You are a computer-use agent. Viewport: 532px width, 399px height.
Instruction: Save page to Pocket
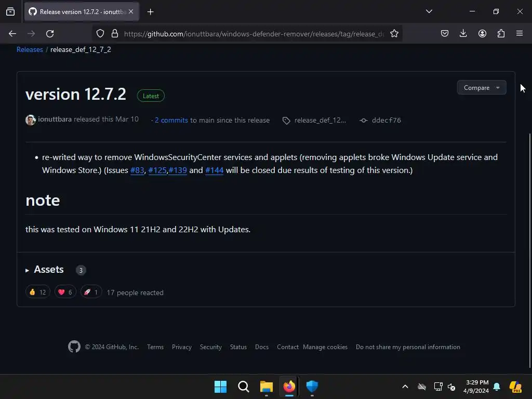coord(445,33)
